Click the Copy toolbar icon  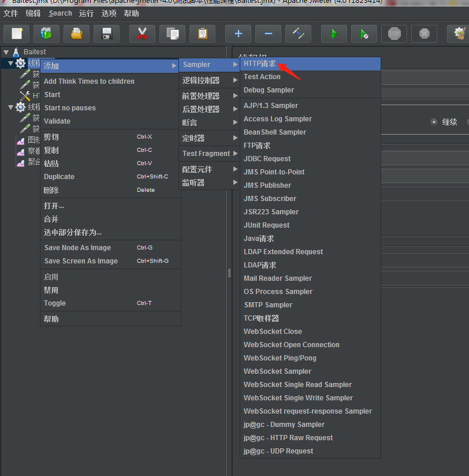[x=173, y=34]
